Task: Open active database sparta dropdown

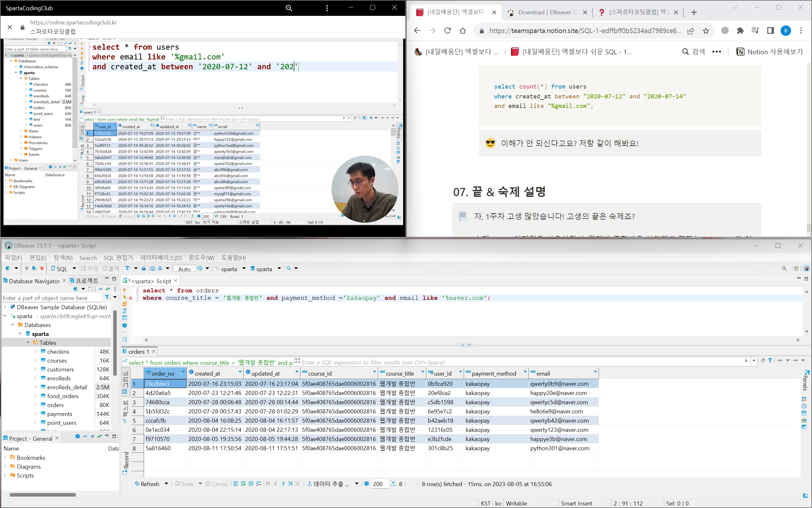Action: (x=279, y=269)
